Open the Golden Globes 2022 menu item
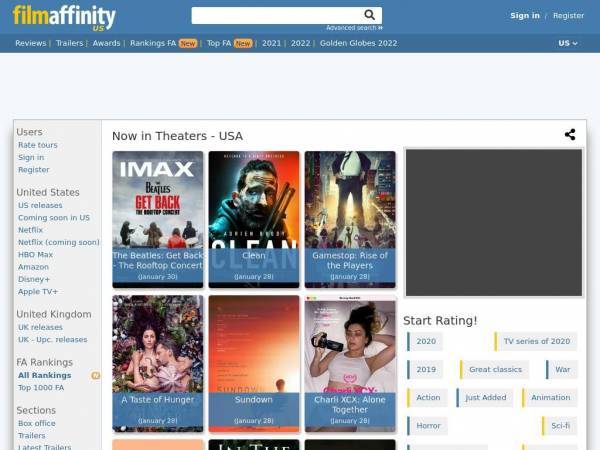 click(x=358, y=43)
